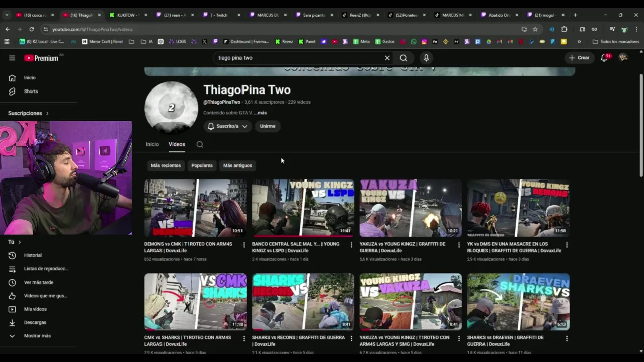Click the magnifier search button
644x362 pixels.
(x=404, y=58)
